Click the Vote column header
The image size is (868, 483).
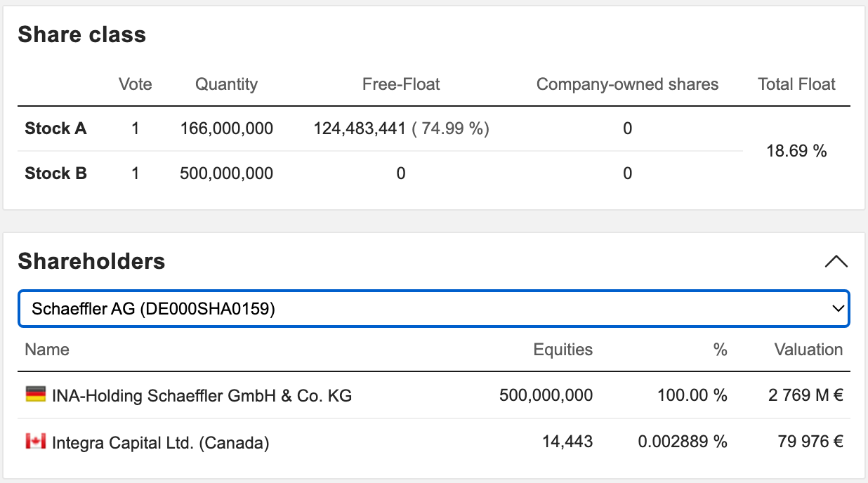tap(136, 84)
